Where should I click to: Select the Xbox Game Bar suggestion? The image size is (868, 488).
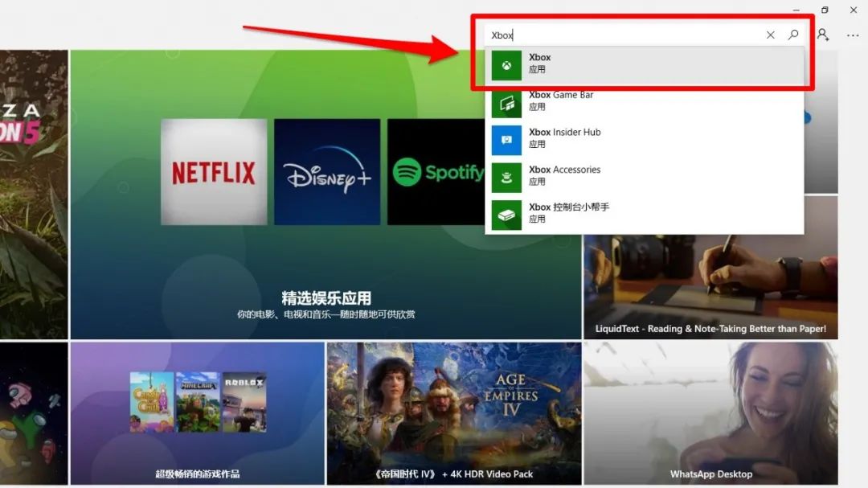643,101
